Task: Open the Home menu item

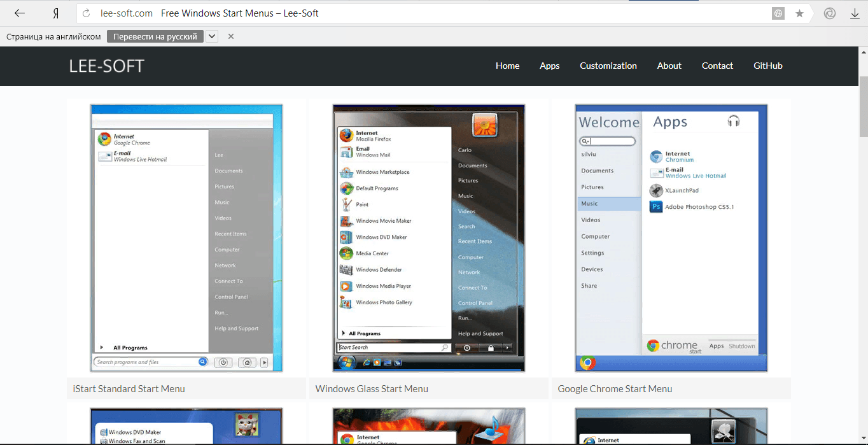Action: (508, 66)
